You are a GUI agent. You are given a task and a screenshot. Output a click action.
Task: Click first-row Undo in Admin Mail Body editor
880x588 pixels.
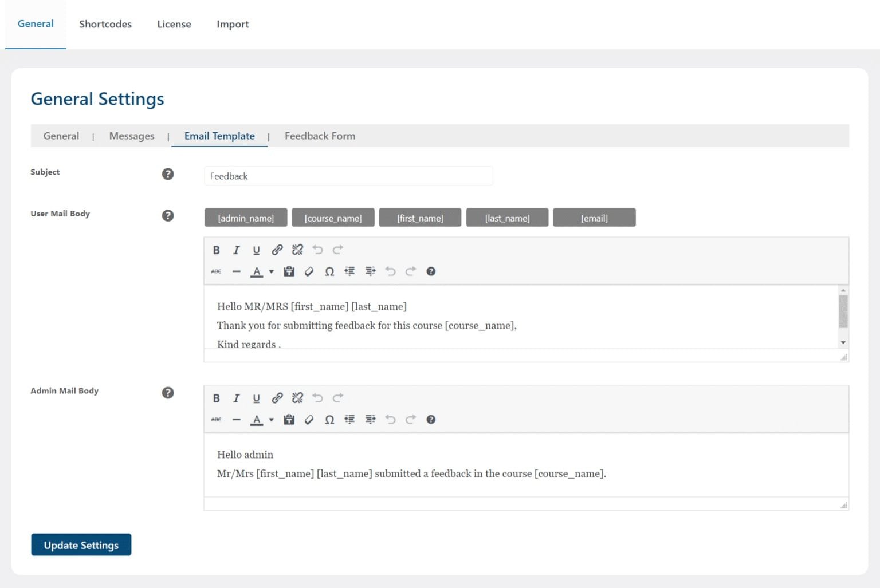coord(317,398)
